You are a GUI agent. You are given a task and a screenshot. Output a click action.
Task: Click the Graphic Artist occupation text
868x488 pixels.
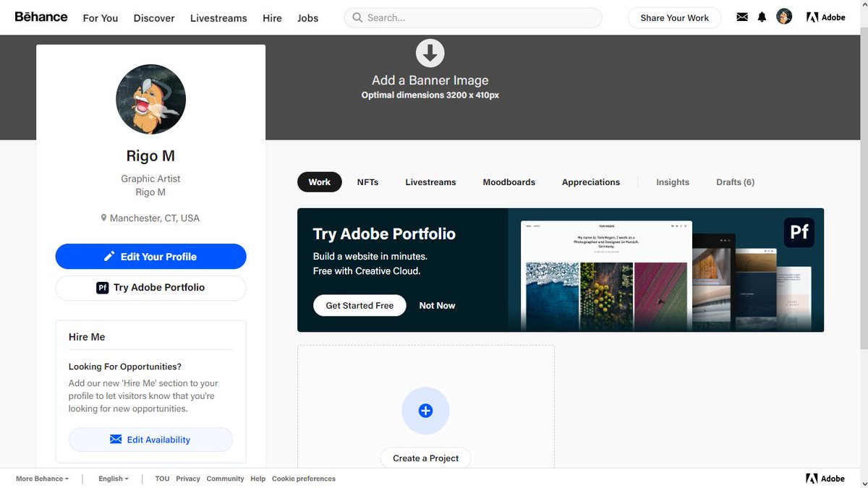(x=151, y=179)
